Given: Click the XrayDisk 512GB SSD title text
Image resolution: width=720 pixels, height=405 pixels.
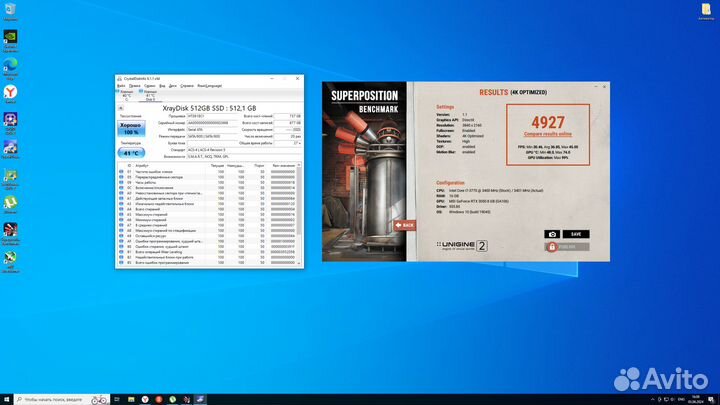Looking at the screenshot, I should coord(209,108).
